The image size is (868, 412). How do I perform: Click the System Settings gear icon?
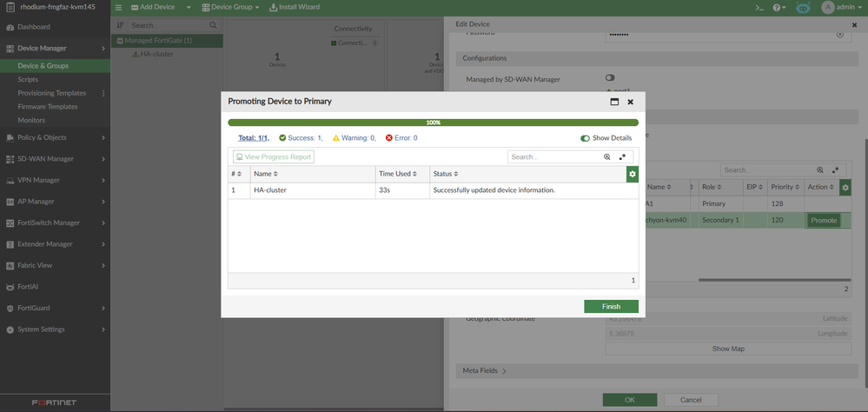[x=10, y=329]
